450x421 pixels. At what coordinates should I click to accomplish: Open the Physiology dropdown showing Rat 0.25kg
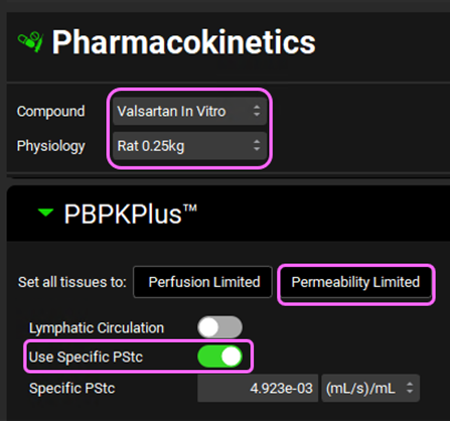click(x=190, y=146)
